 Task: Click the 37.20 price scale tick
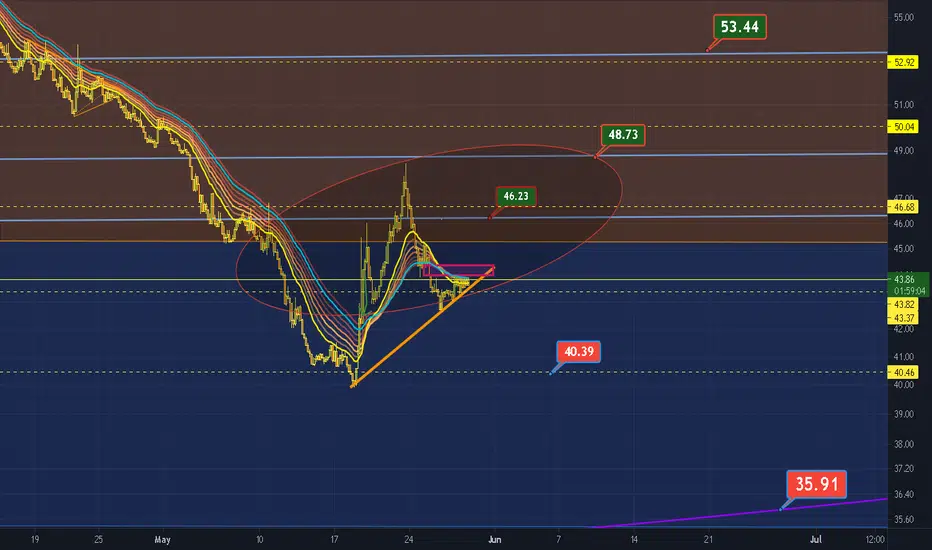pyautogui.click(x=903, y=469)
